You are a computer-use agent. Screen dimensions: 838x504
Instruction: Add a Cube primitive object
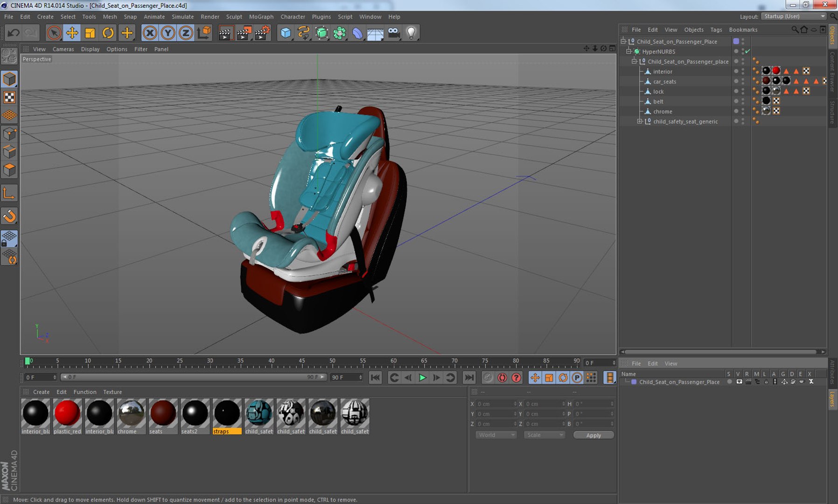(x=286, y=33)
